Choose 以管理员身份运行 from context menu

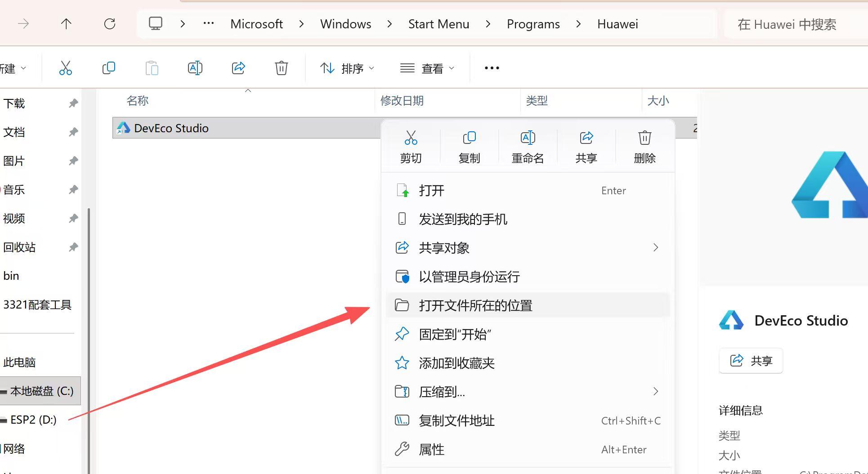(x=469, y=277)
